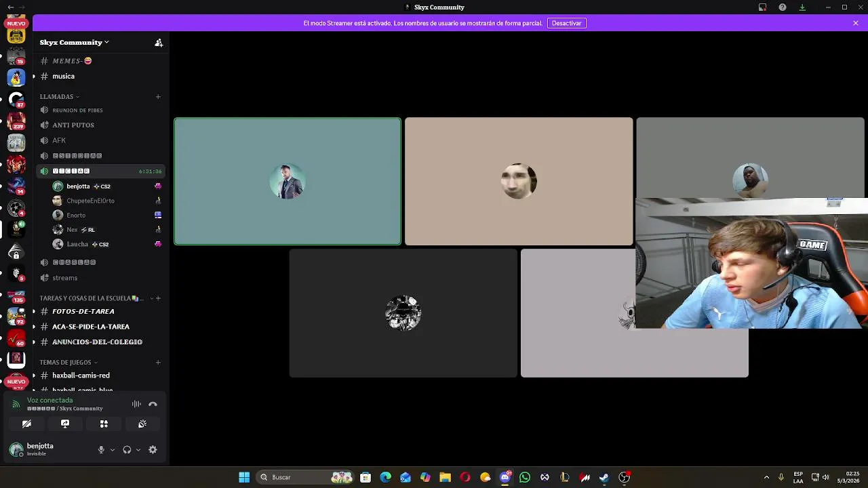
Task: Open the activities launcher icon
Action: [x=104, y=424]
